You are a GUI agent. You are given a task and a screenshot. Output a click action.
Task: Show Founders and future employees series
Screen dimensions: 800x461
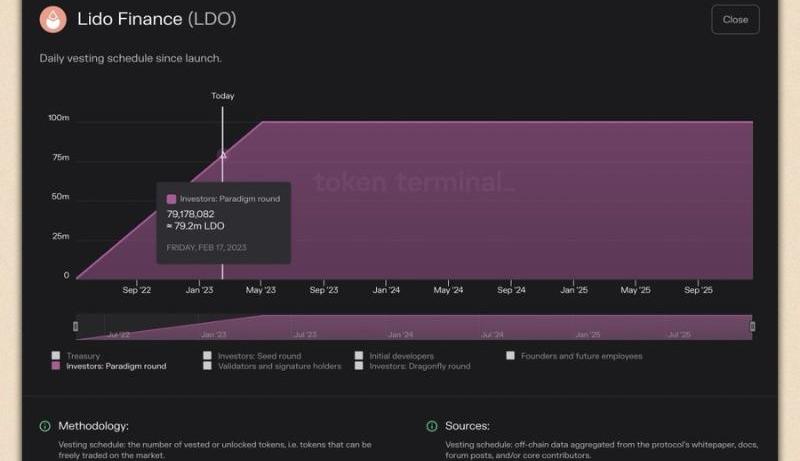pyautogui.click(x=511, y=356)
